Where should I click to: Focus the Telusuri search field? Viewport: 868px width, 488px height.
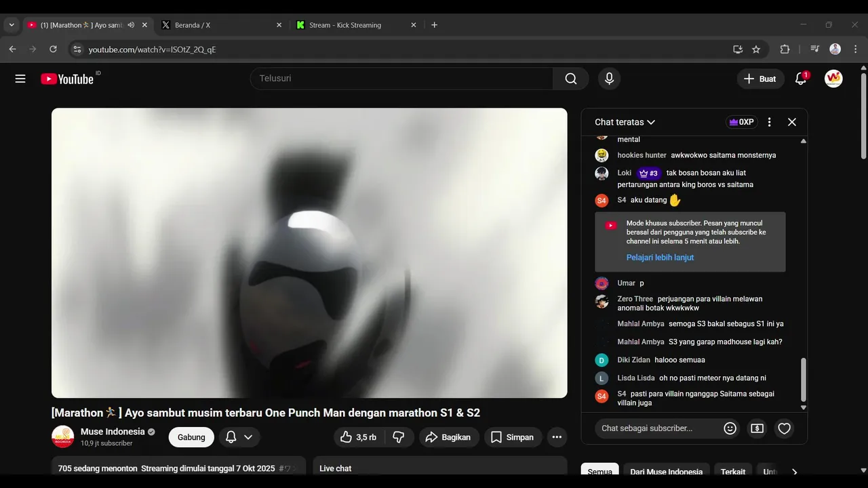click(x=401, y=79)
